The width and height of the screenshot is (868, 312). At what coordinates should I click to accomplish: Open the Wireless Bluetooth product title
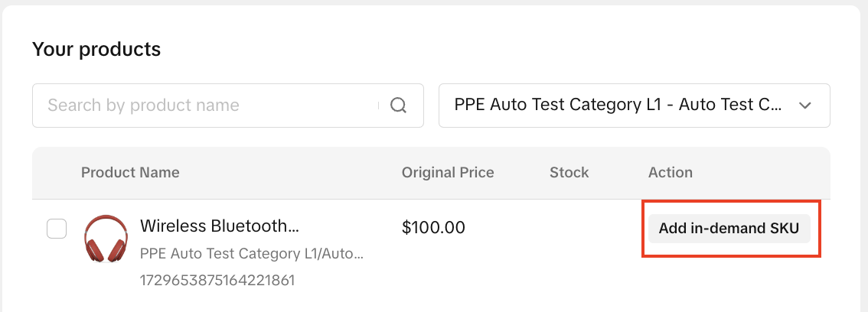(x=219, y=226)
